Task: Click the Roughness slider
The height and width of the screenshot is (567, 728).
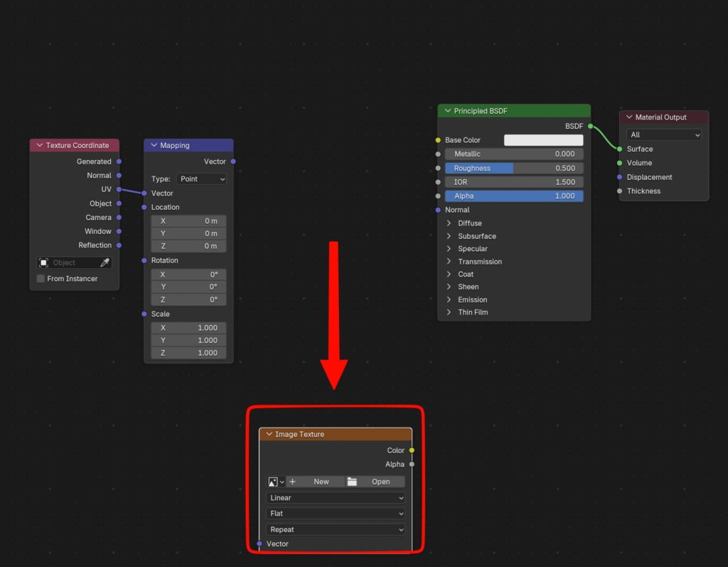Action: tap(514, 169)
